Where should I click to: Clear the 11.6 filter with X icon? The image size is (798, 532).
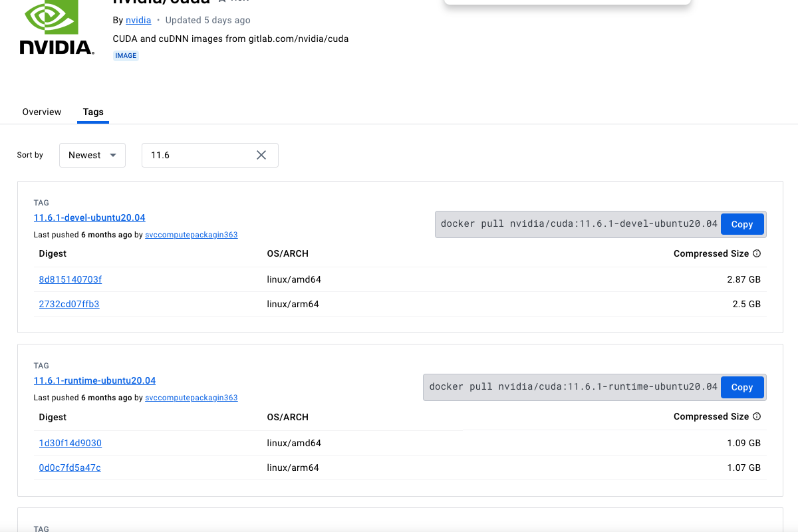click(261, 155)
